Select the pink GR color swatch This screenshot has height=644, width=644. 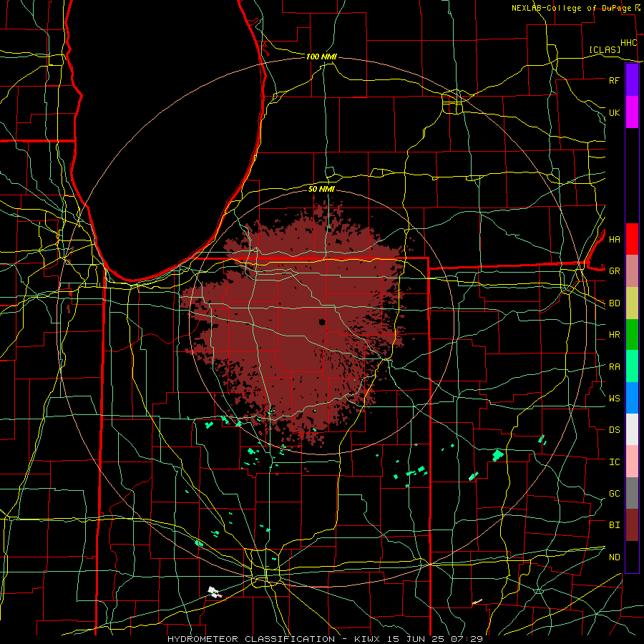(x=632, y=271)
